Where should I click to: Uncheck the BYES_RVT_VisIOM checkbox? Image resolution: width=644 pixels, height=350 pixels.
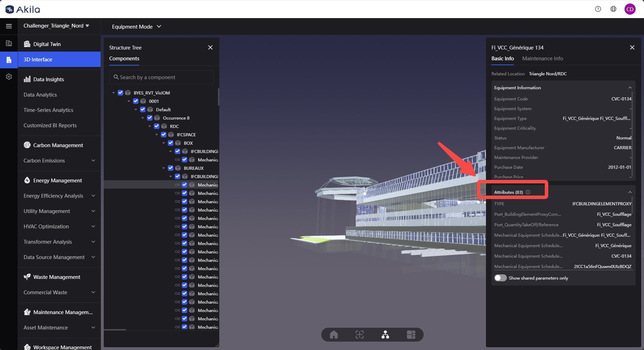coord(120,93)
